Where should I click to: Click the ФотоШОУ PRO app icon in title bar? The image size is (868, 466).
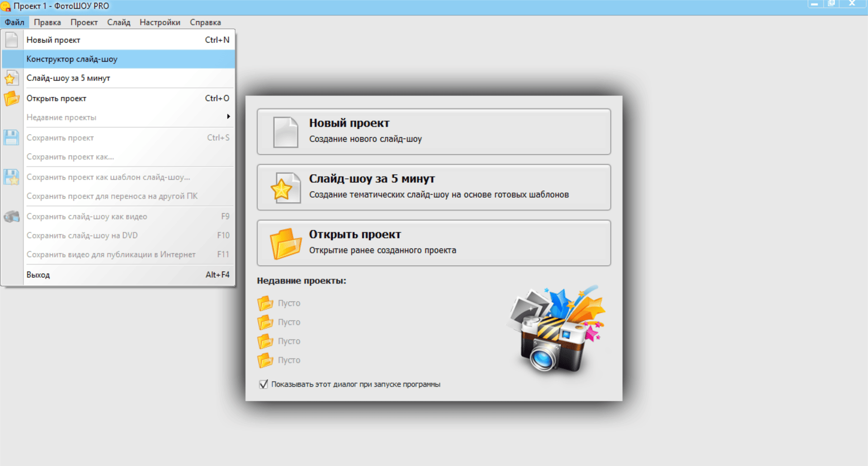coord(5,6)
